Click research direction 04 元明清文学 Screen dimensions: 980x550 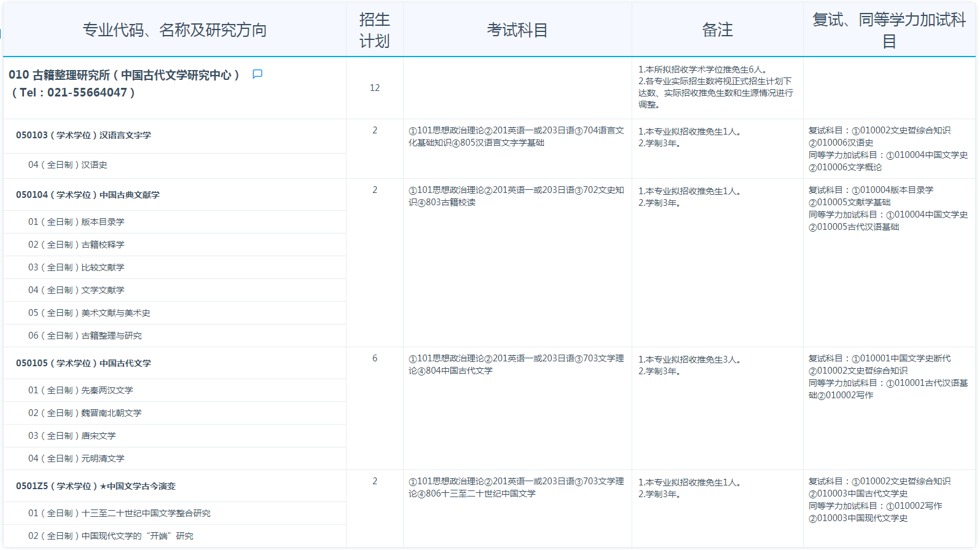click(76, 458)
